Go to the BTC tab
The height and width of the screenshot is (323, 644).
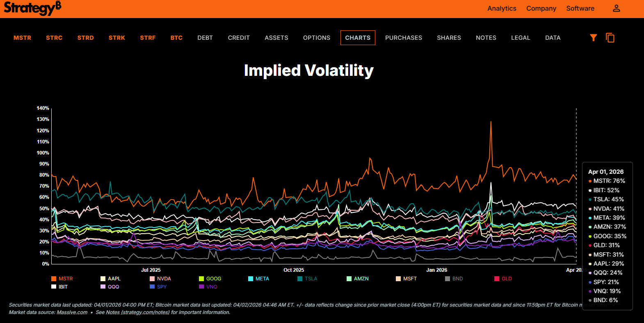tap(176, 38)
